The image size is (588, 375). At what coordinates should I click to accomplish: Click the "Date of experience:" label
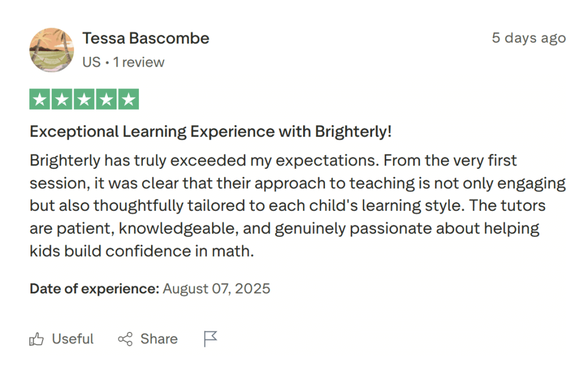(x=94, y=288)
